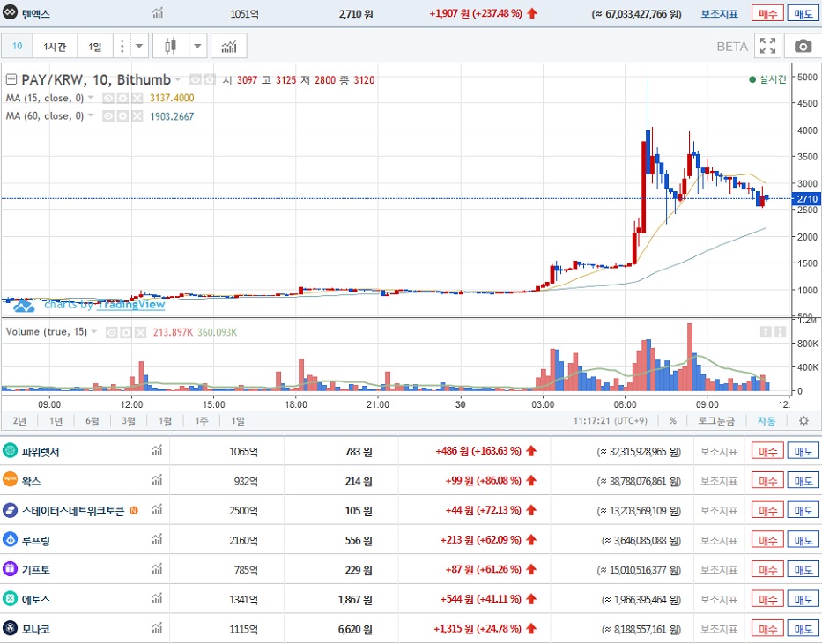Toggle visibility of Volume indicator

coord(112,332)
